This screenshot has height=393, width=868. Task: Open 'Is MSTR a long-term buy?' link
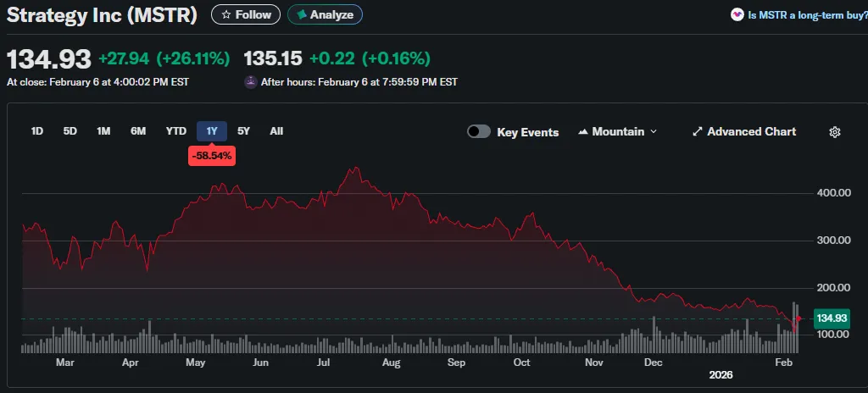(x=805, y=14)
